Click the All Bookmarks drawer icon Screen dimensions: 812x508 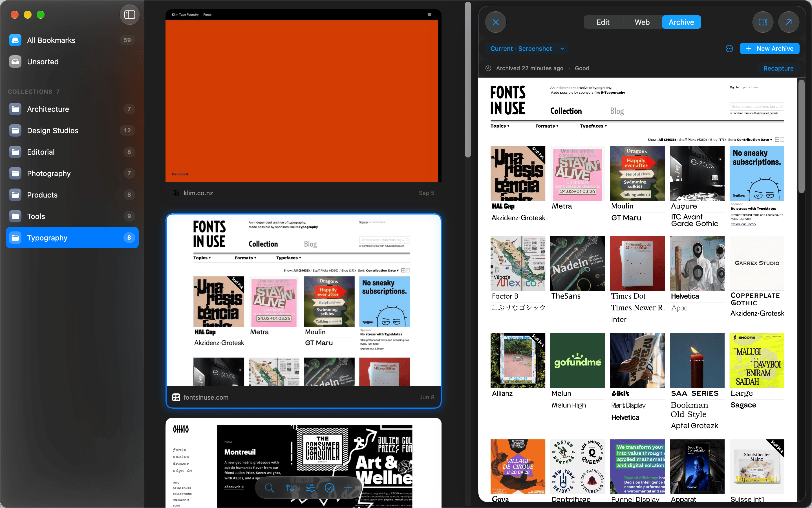pyautogui.click(x=15, y=40)
